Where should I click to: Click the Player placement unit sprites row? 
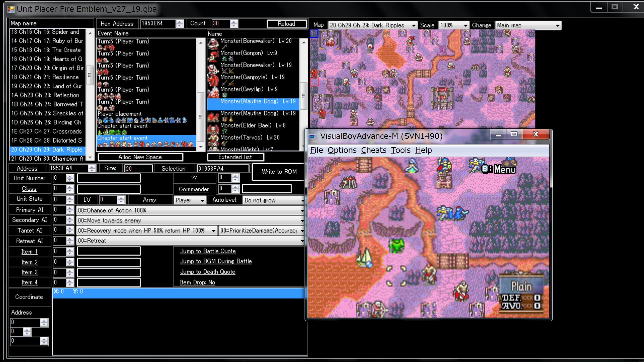point(142,120)
